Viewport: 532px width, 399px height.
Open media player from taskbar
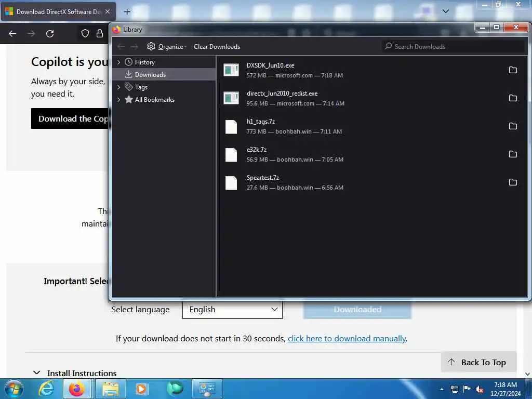pyautogui.click(x=141, y=389)
